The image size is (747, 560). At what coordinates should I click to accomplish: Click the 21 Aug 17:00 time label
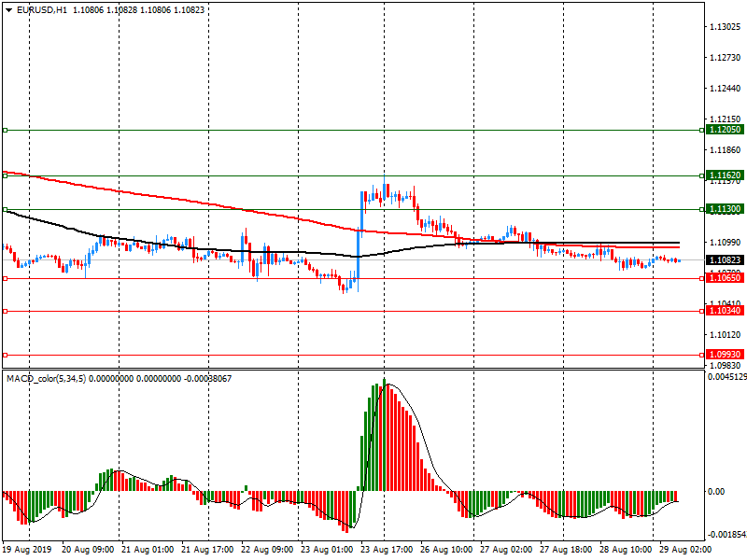(207, 550)
